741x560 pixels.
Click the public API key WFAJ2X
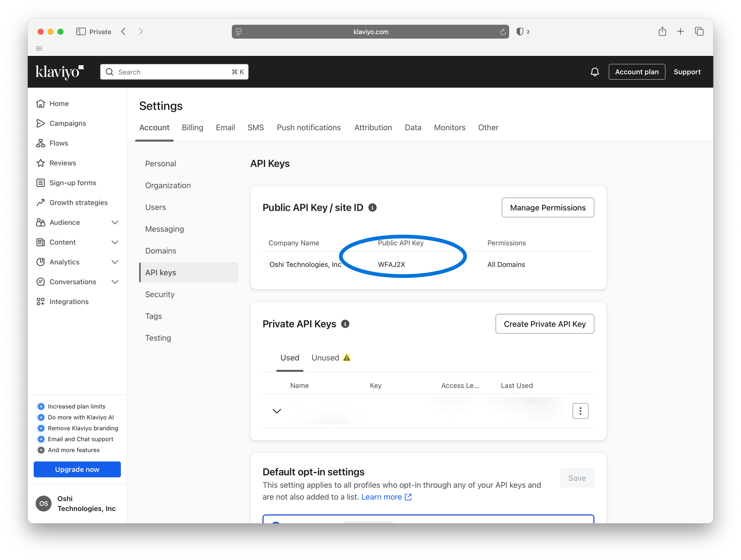pyautogui.click(x=391, y=264)
